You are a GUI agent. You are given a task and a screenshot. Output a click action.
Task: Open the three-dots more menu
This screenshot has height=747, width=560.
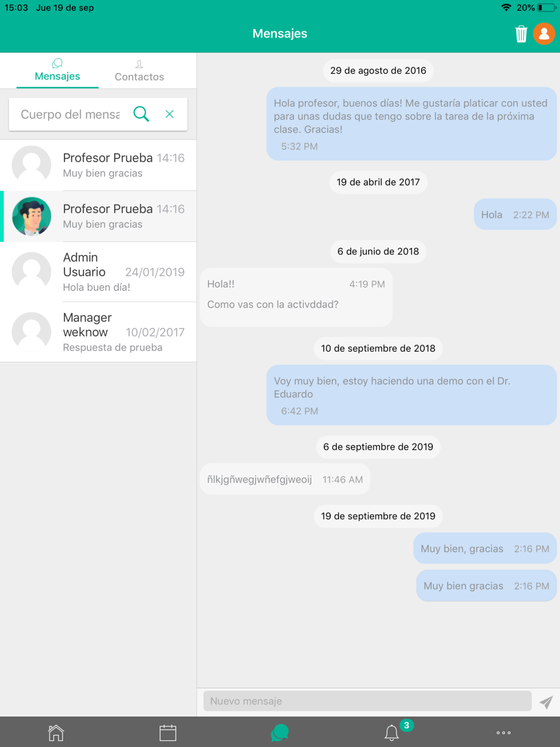[503, 732]
